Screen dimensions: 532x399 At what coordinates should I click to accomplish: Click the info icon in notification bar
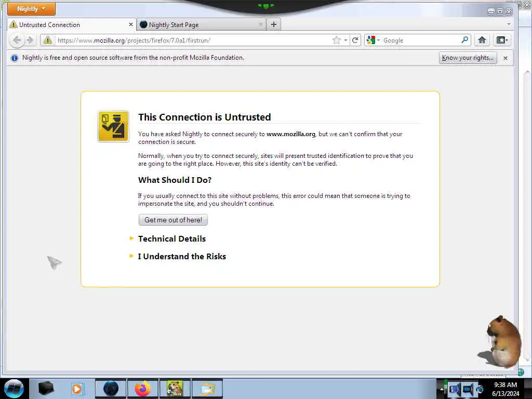14,58
